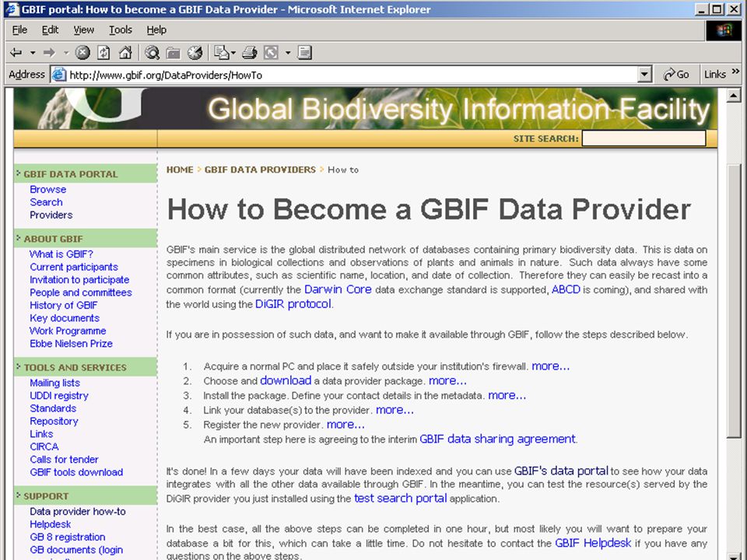Open the File menu
747x560 pixels.
click(x=19, y=30)
